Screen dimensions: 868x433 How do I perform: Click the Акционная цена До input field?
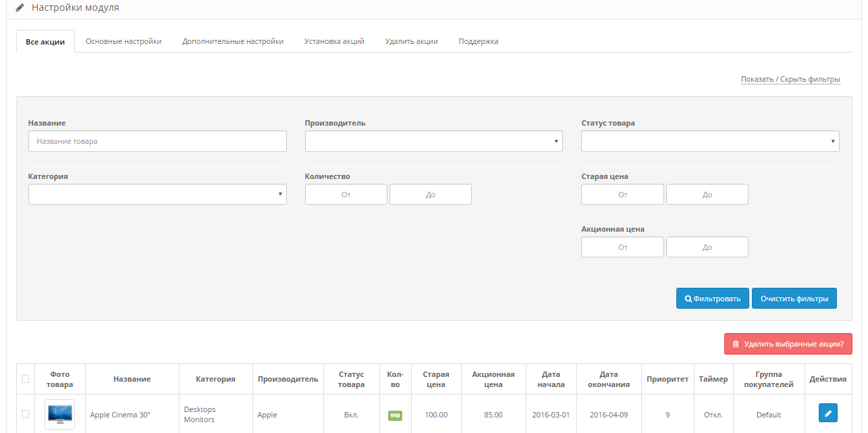point(707,247)
